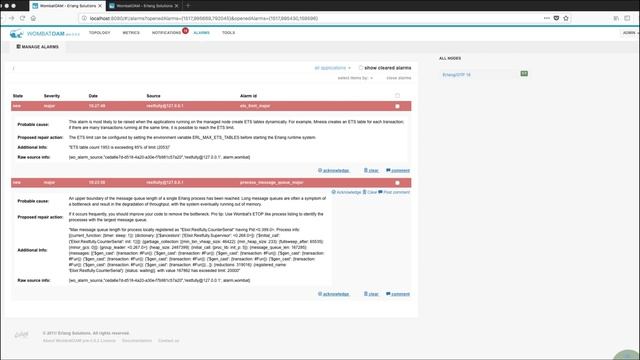Click Clear at top of message queue alarm

370,192
